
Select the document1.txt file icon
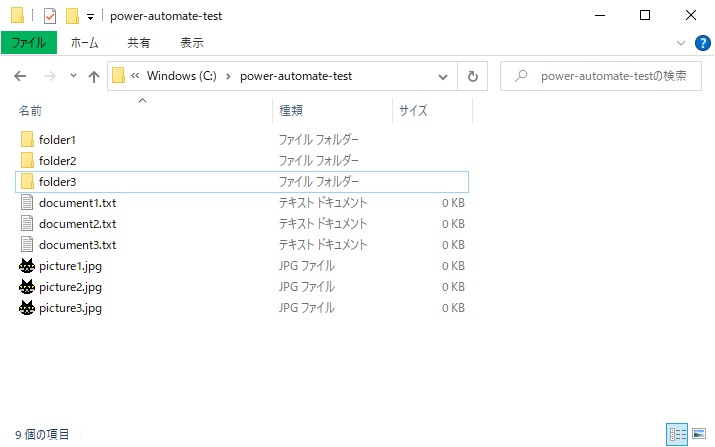click(27, 203)
